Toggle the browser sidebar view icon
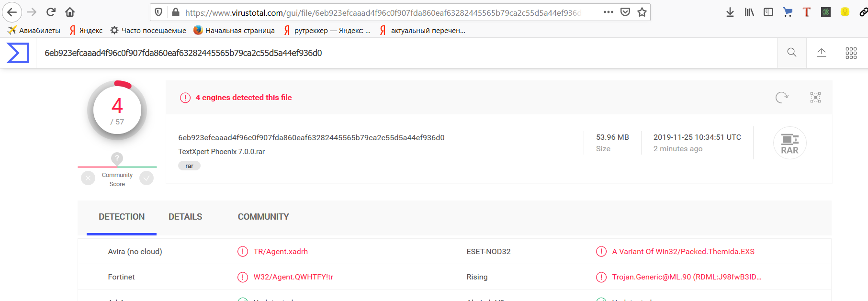Viewport: 868px width, 301px height. (x=768, y=12)
